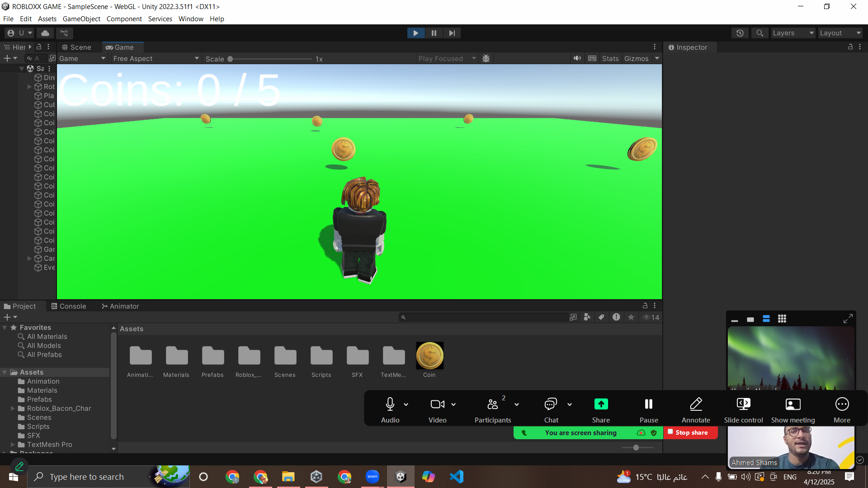Select the Eve object in Hierarchy
Viewport: 868px width, 488px height.
45,267
